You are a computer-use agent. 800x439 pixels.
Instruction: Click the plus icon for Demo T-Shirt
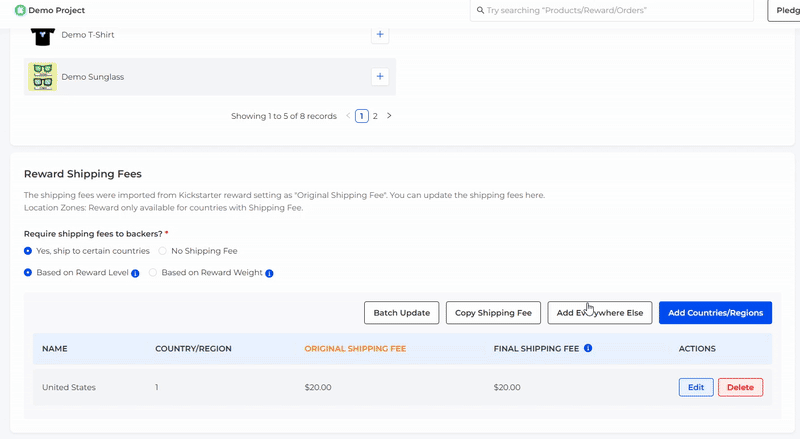pos(379,35)
